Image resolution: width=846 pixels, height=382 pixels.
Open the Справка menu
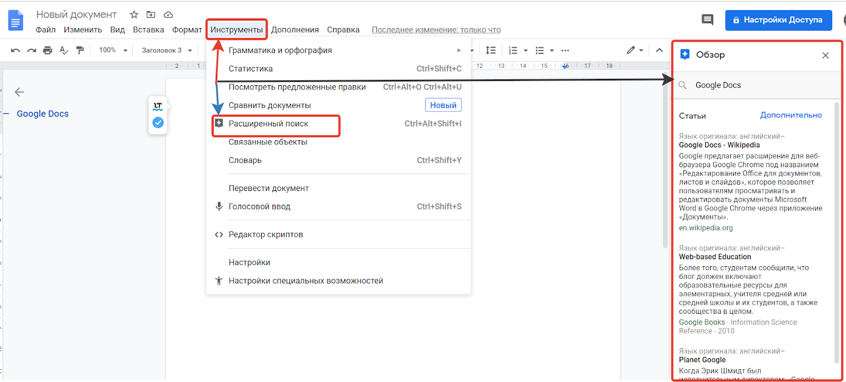tap(343, 30)
